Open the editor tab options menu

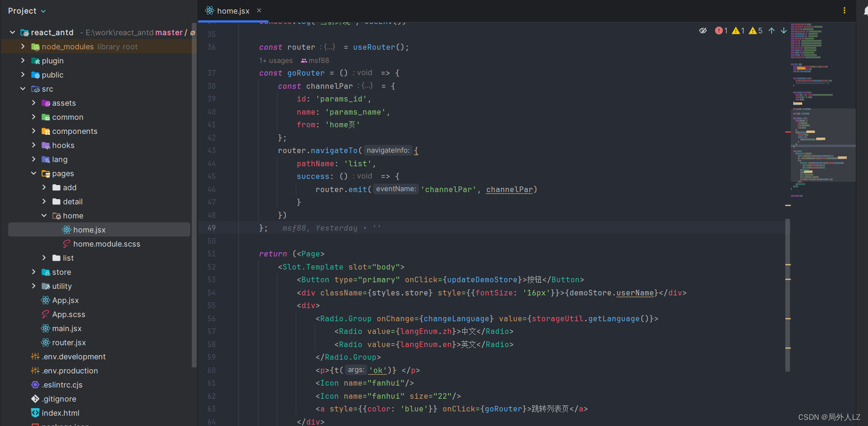coord(844,10)
